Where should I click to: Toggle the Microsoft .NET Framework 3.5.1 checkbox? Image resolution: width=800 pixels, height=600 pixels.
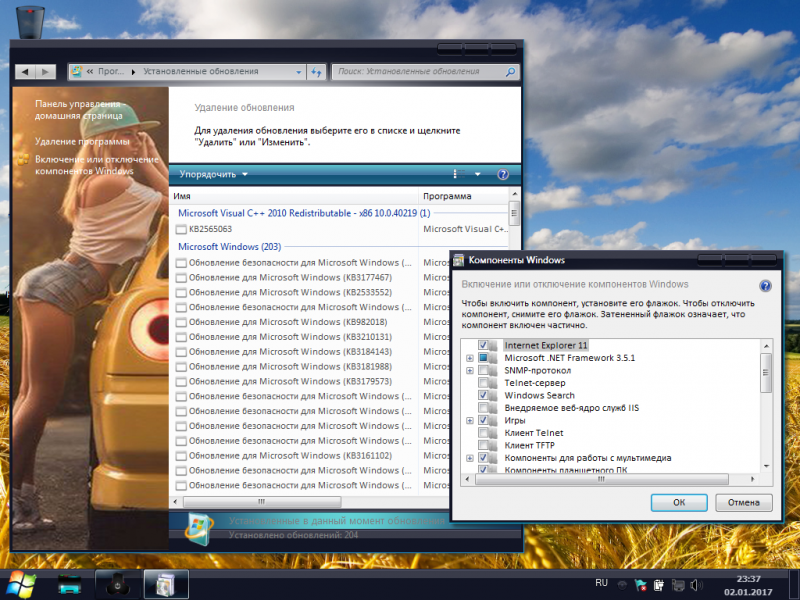483,358
